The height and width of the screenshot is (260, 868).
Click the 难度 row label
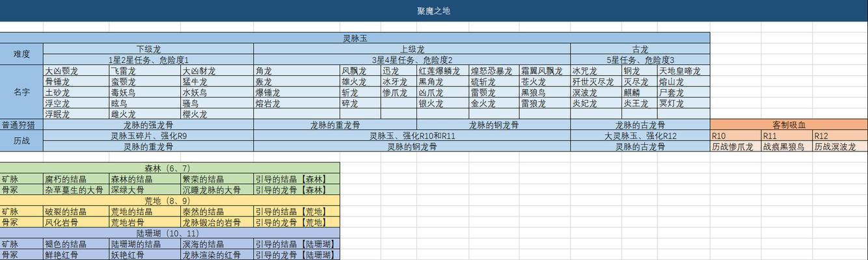click(21, 54)
